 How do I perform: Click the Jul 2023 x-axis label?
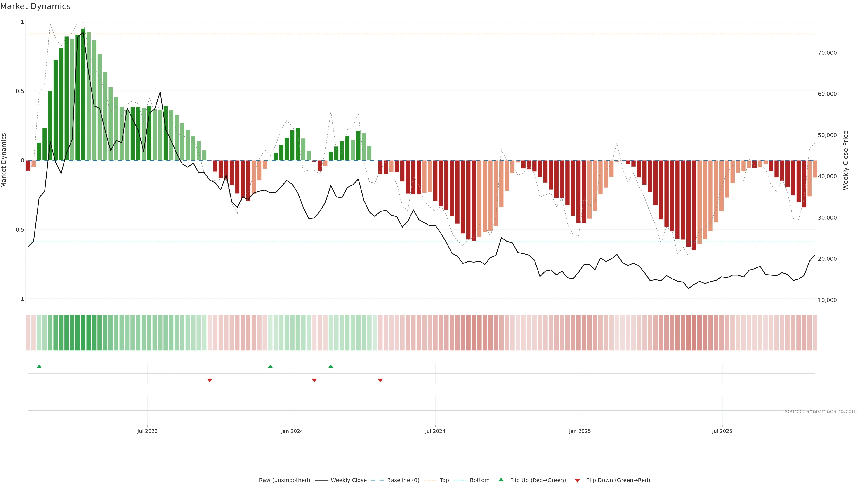147,431
